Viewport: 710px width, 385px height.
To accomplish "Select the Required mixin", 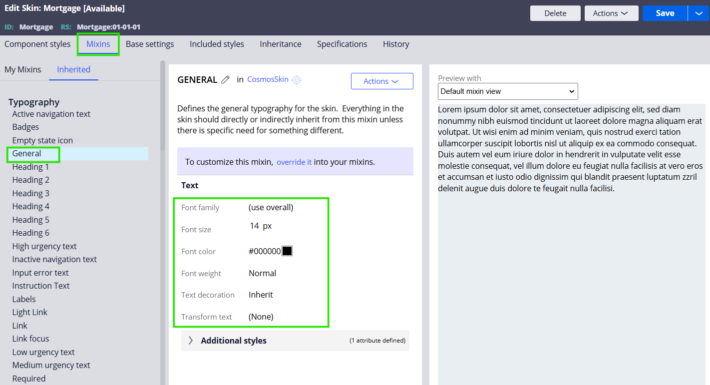I will pyautogui.click(x=29, y=379).
